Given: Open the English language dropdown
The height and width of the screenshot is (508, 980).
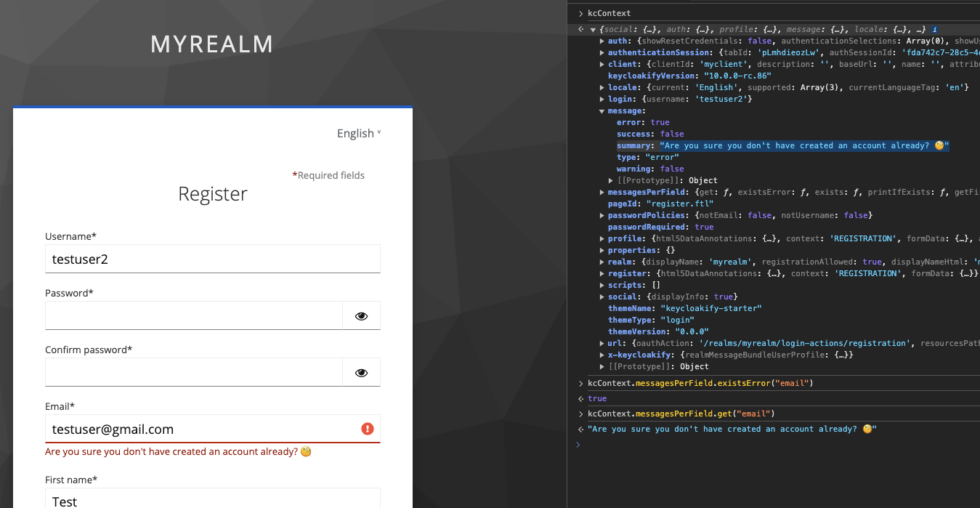Looking at the screenshot, I should point(359,133).
